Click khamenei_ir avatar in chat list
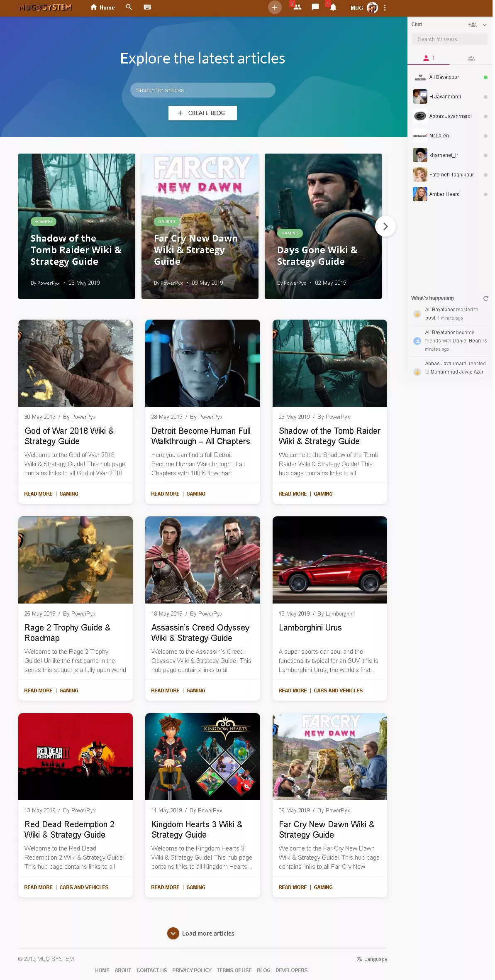Viewport: 495px width, 980px height. tap(420, 155)
